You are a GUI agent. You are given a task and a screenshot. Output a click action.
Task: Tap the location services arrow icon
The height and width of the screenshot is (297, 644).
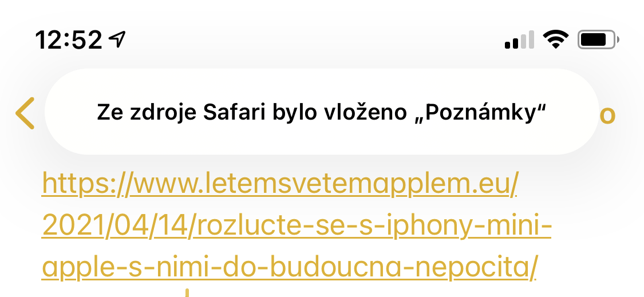pos(117,39)
